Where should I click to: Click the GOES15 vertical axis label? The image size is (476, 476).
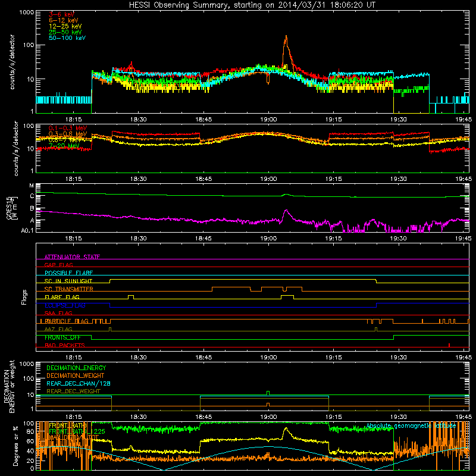click(12, 208)
